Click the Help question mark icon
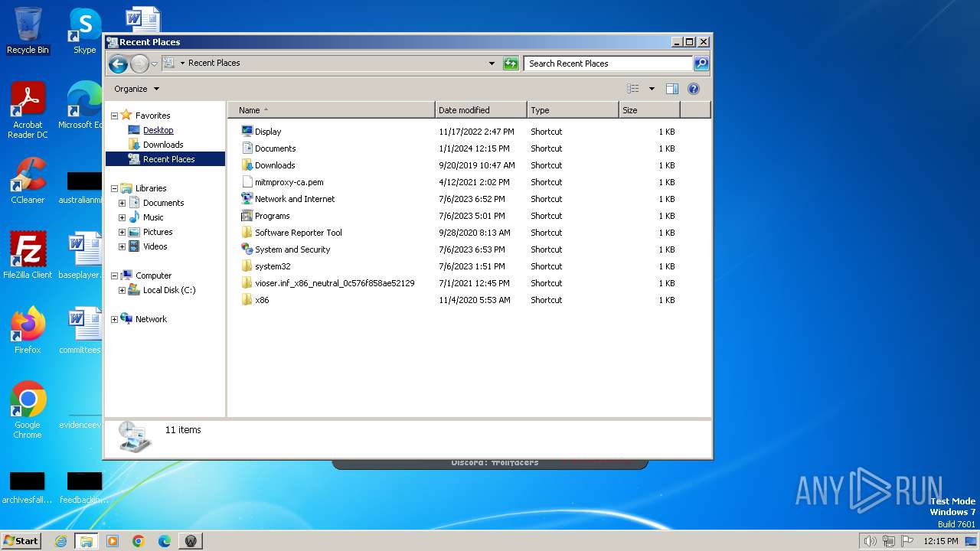This screenshot has height=551, width=980. [694, 89]
